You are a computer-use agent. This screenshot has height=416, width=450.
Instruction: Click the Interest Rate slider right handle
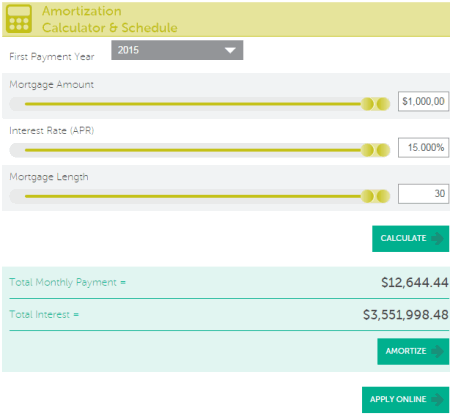pos(383,150)
